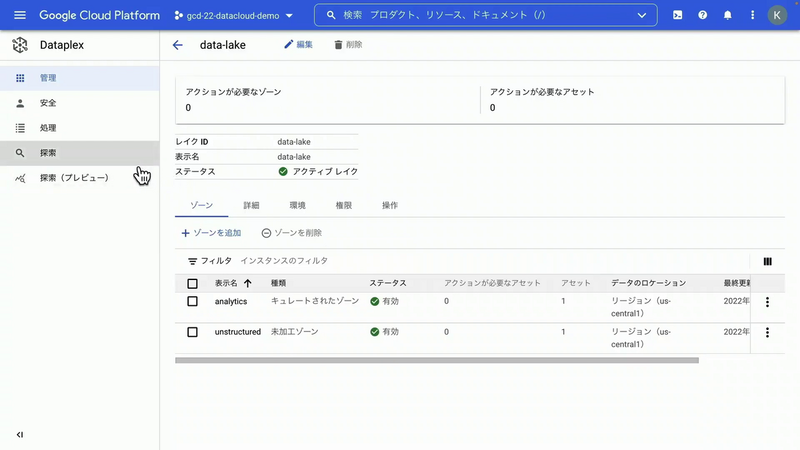This screenshot has width=800, height=450.
Task: Activate Cloud Shell terminal icon
Action: point(678,15)
